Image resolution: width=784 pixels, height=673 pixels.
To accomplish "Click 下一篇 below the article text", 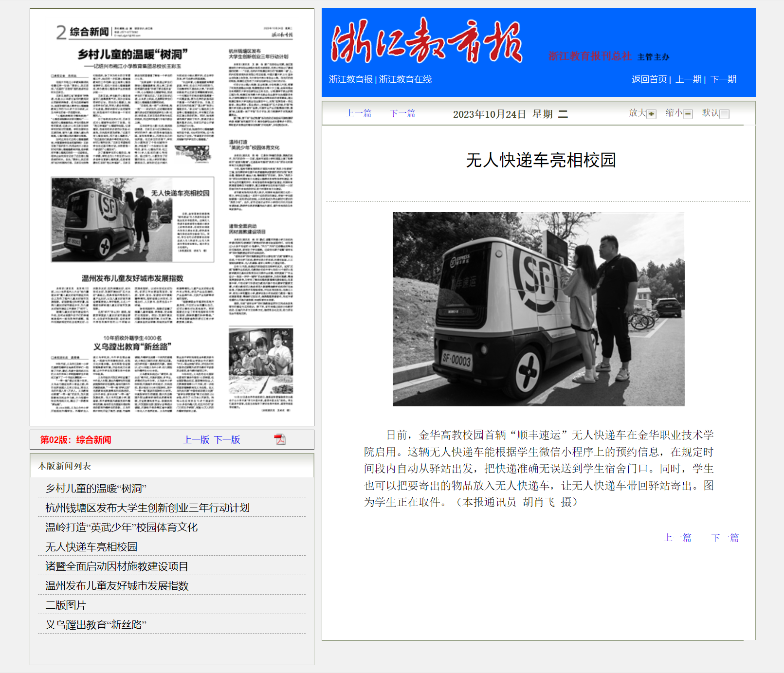I will coord(725,538).
